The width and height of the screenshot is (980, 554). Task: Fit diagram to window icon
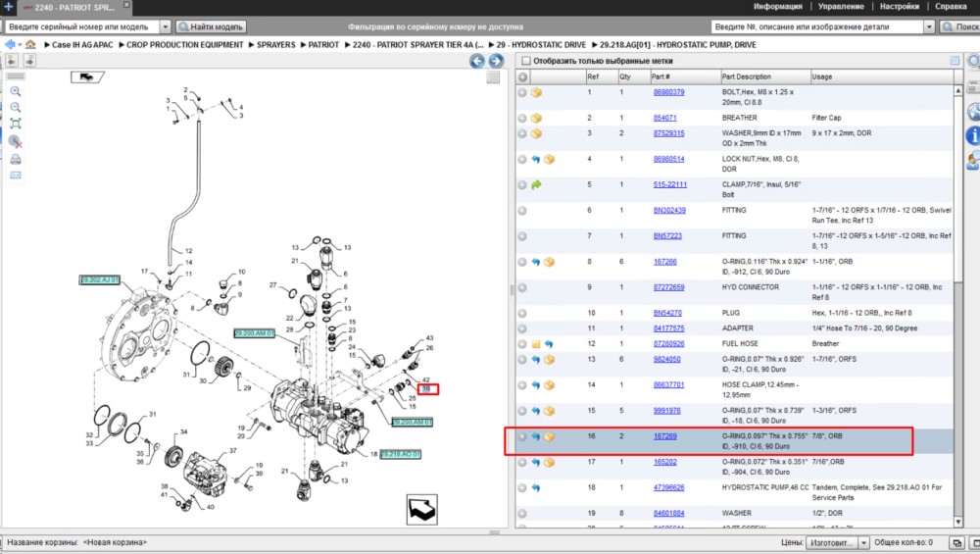(16, 124)
